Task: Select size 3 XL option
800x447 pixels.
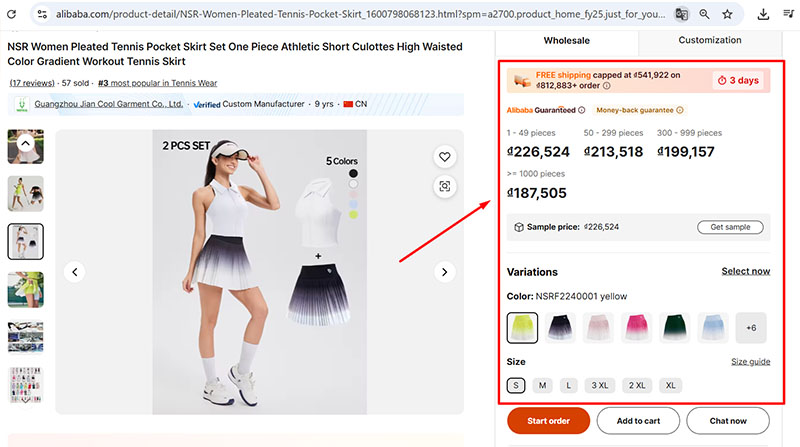Action: [x=600, y=385]
